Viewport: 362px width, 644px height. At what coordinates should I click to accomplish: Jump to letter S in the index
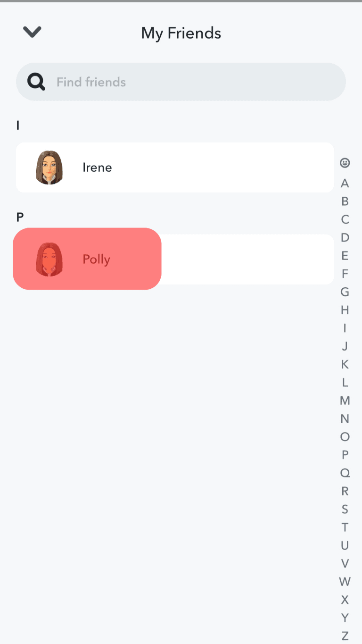tap(345, 509)
